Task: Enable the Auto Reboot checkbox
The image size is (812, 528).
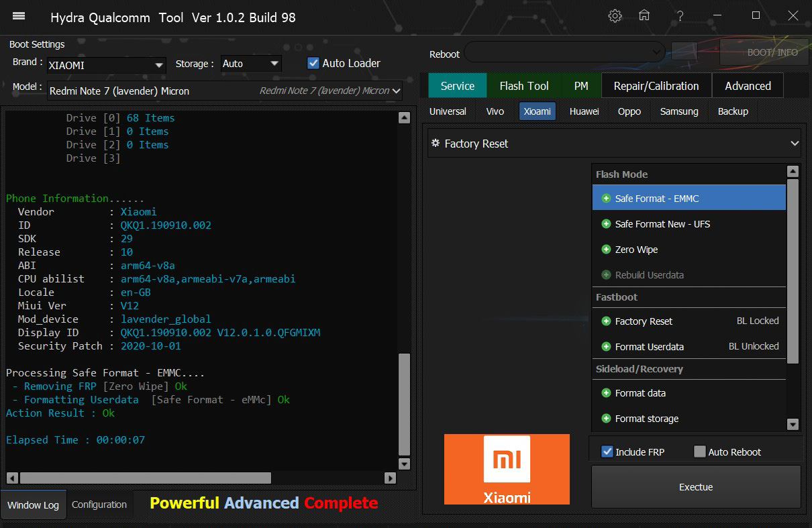Action: point(700,452)
